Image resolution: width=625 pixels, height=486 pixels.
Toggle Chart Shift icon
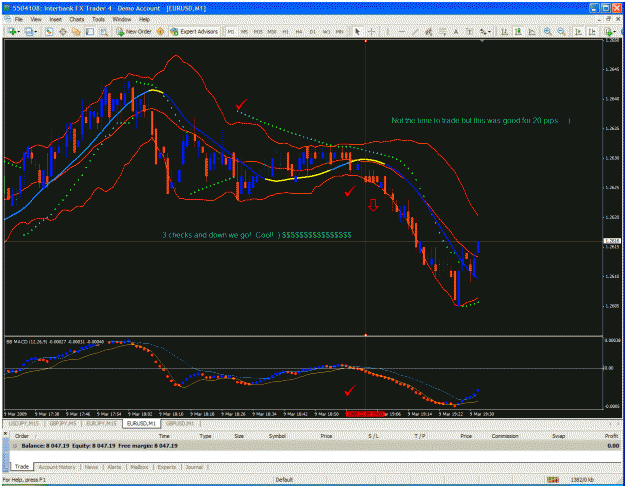coord(592,31)
